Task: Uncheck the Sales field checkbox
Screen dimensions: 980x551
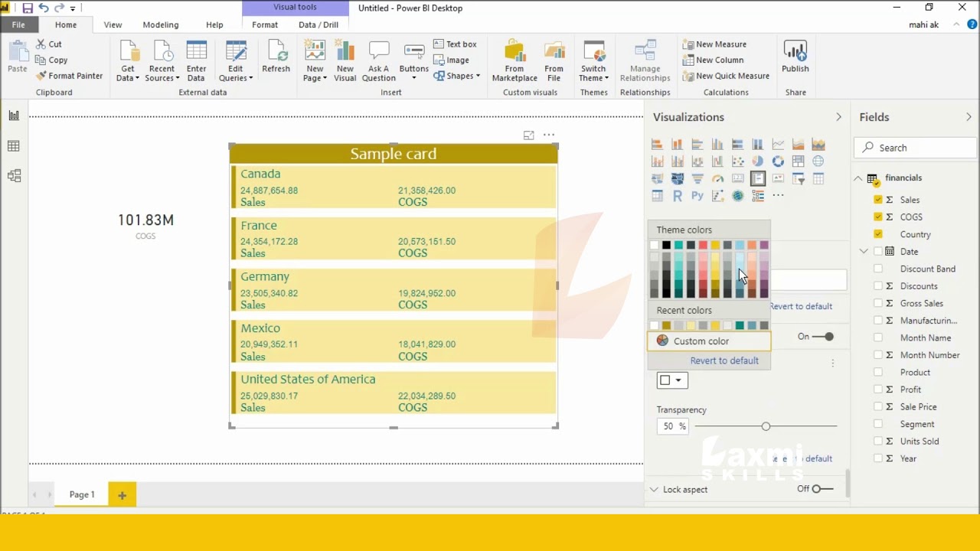Action: (x=879, y=200)
